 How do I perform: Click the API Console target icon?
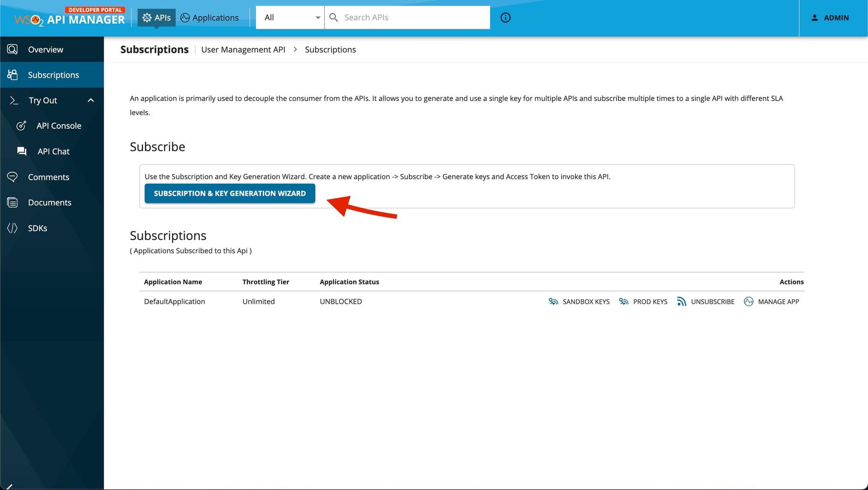coord(21,126)
